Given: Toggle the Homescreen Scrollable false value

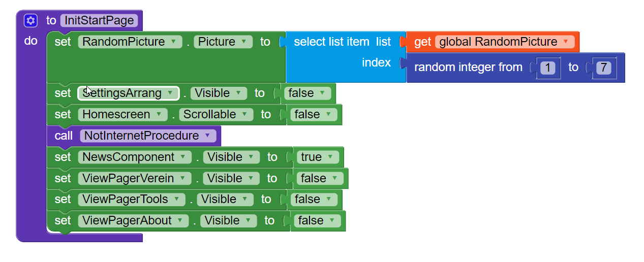Looking at the screenshot, I should [x=313, y=115].
